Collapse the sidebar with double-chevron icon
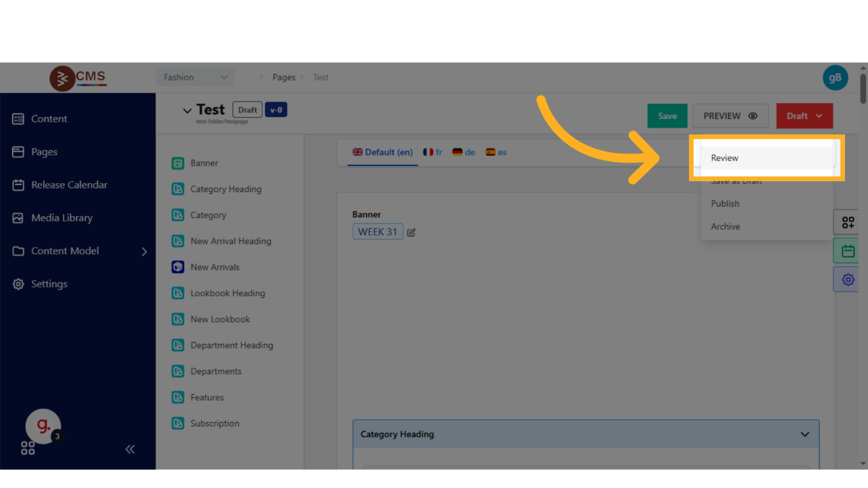868x488 pixels. 130,449
